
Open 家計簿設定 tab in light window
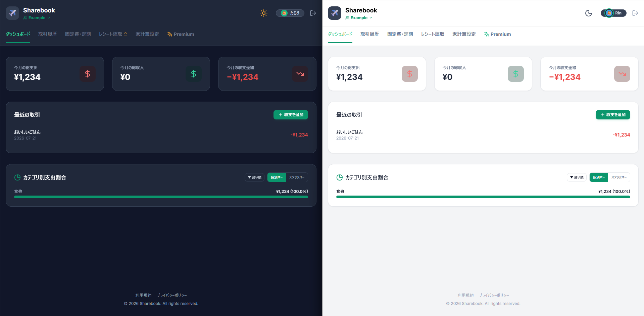(x=464, y=34)
